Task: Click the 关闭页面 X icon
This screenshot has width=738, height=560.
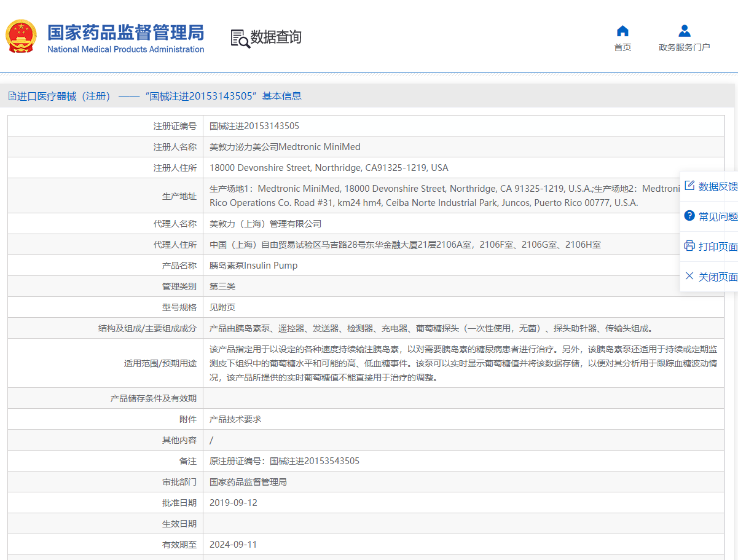Action: tap(689, 276)
